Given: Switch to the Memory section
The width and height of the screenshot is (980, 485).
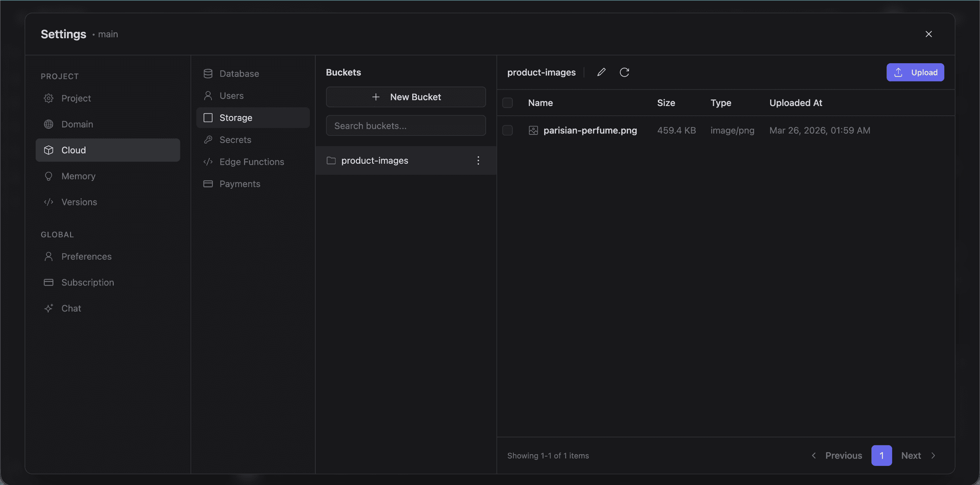Looking at the screenshot, I should coord(108,176).
